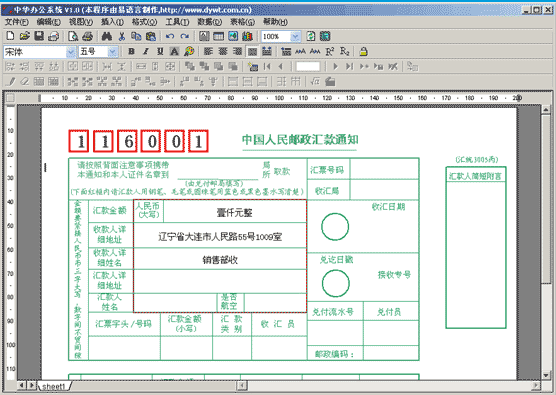Screen dimensions: 556x395
Task: Insert a picture using the image icon
Action: 233,36
